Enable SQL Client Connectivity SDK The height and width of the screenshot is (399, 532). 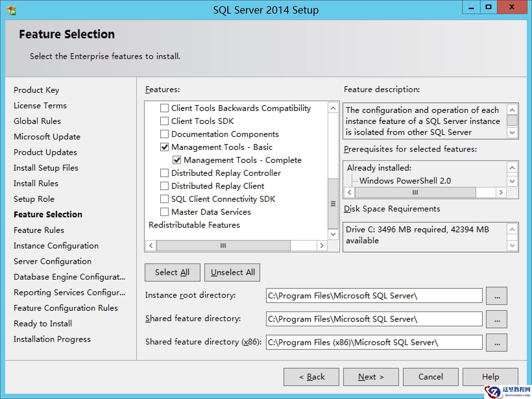[164, 199]
